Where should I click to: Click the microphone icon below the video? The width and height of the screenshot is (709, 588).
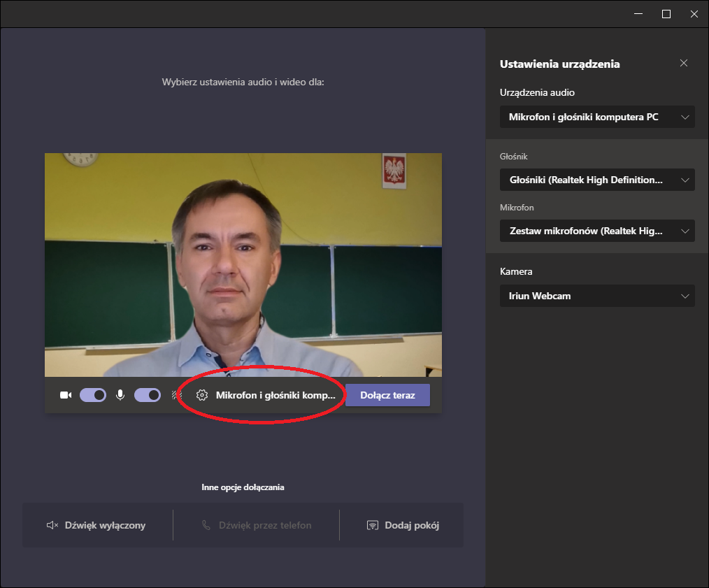coord(120,395)
